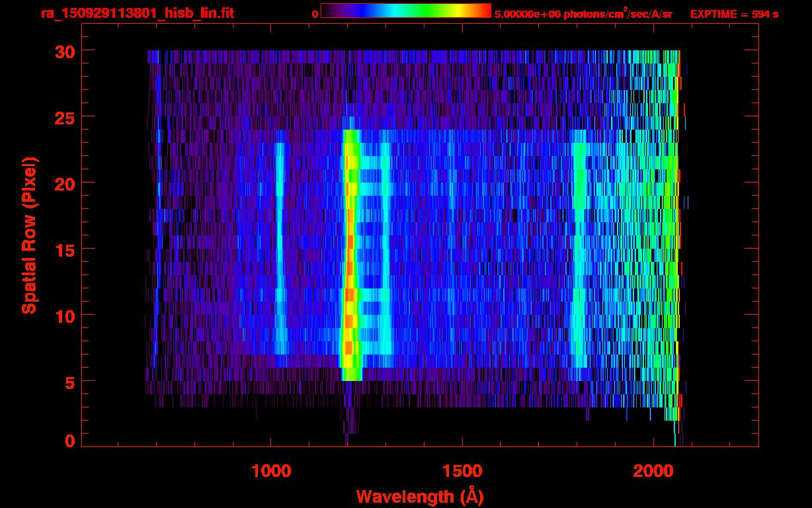Click the file name ra_150929113801_hisb_lin.fit
The height and width of the screenshot is (508, 812).
pos(137,13)
